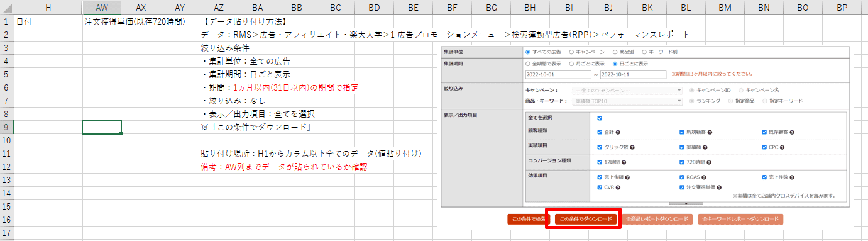This screenshot has height=241, width=868.
Task: Toggle the CPC checkbox
Action: pos(764,147)
